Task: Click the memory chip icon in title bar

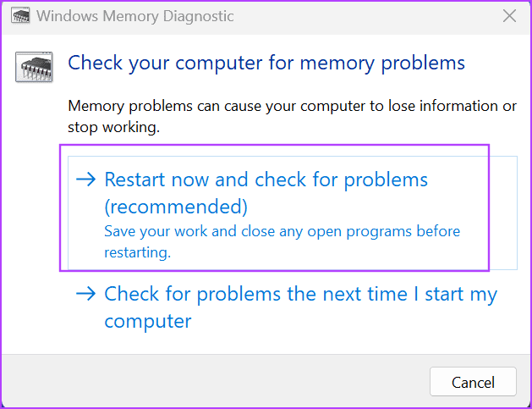Action: 19,16
